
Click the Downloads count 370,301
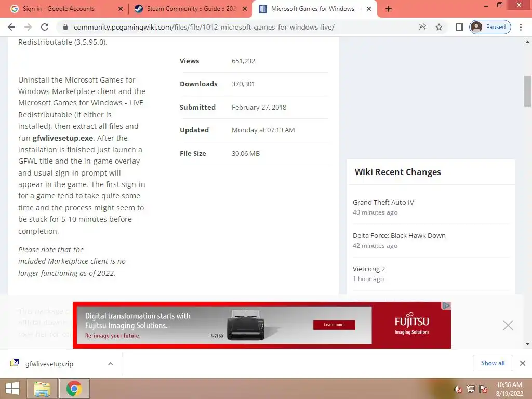coord(243,84)
